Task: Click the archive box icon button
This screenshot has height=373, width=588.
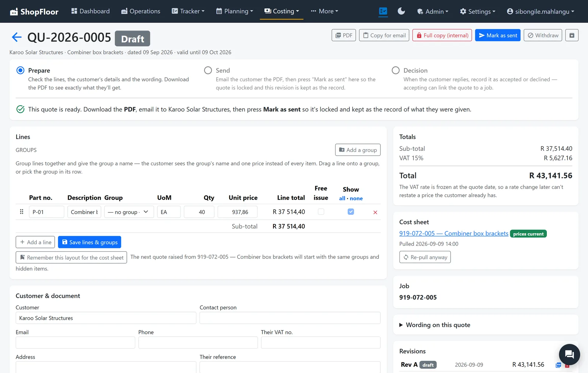Action: (x=572, y=35)
